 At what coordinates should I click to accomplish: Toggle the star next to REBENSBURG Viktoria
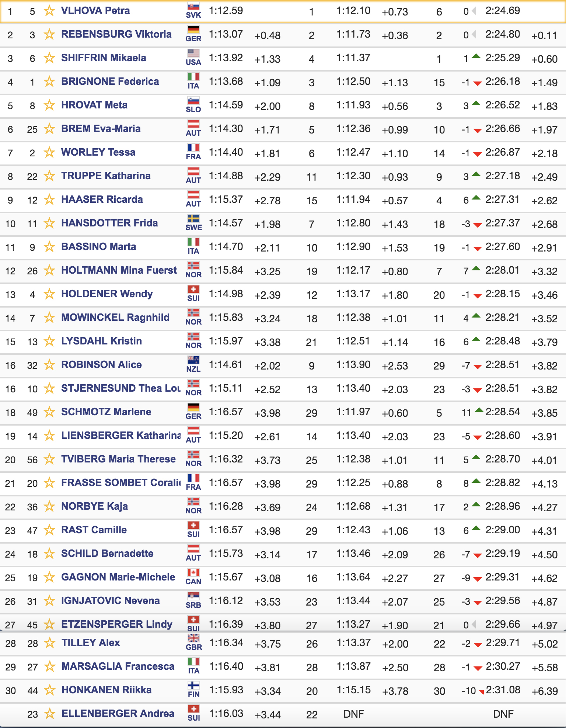pyautogui.click(x=49, y=34)
